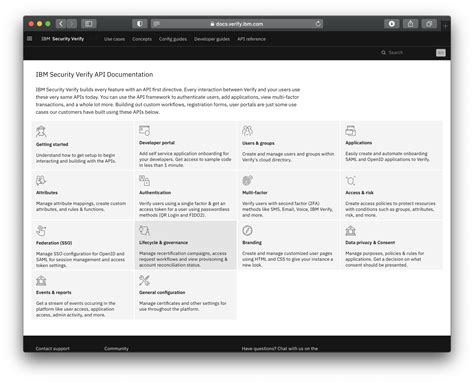Open a new tab with plus button
The height and width of the screenshot is (383, 474).
click(x=445, y=26)
